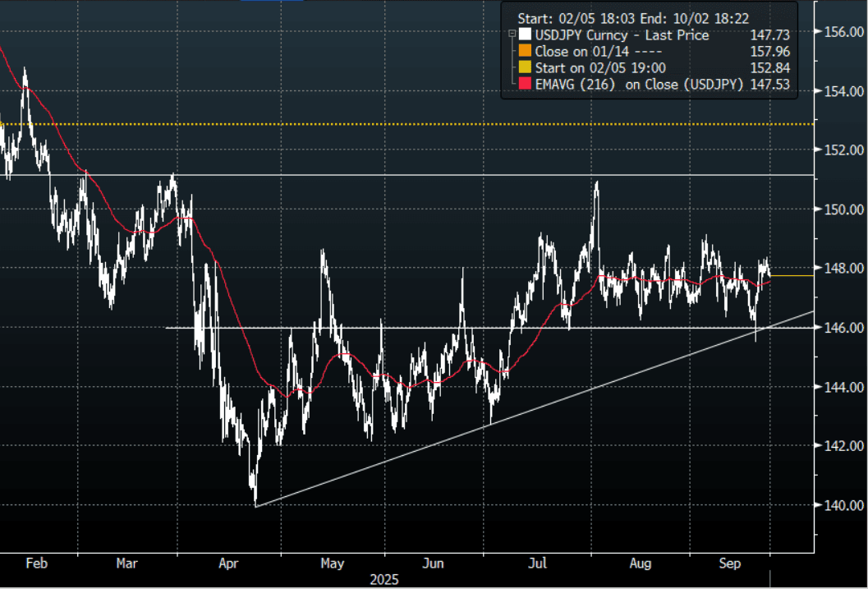Click the Sep month label on time axis

729,564
